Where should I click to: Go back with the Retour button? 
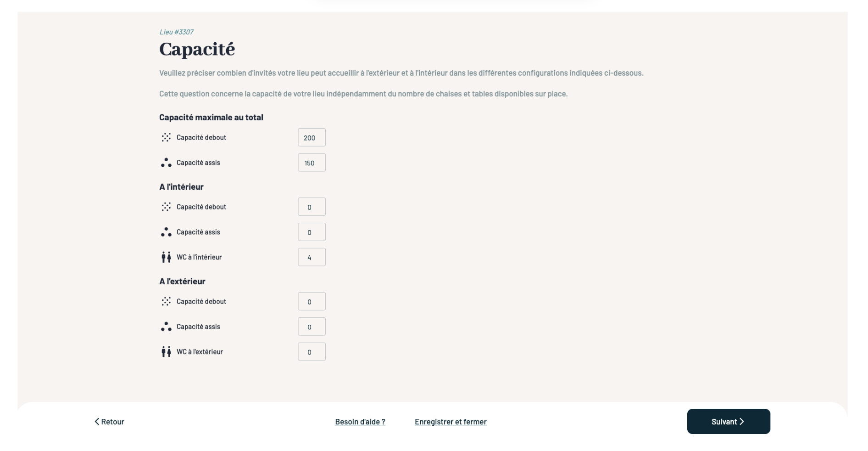pyautogui.click(x=110, y=422)
